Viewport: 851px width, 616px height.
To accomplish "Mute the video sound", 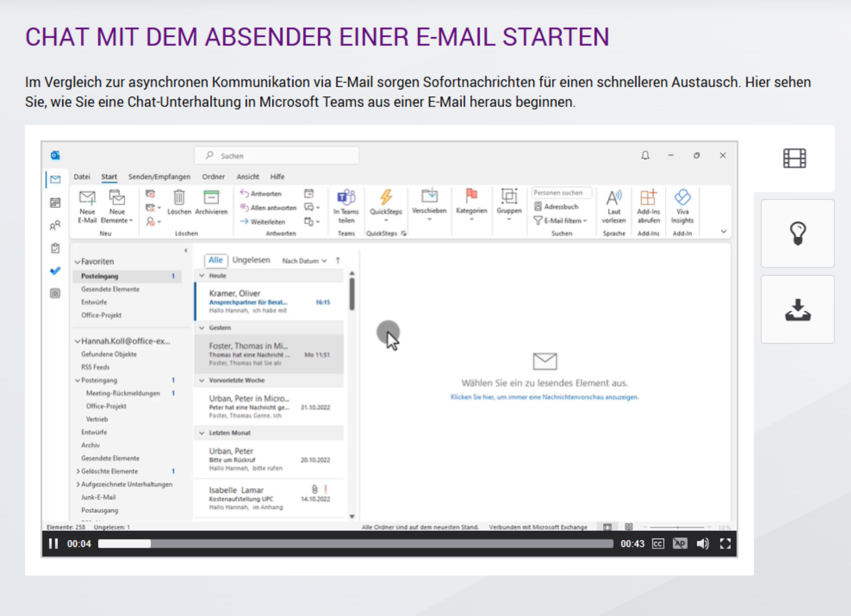I will tap(703, 544).
